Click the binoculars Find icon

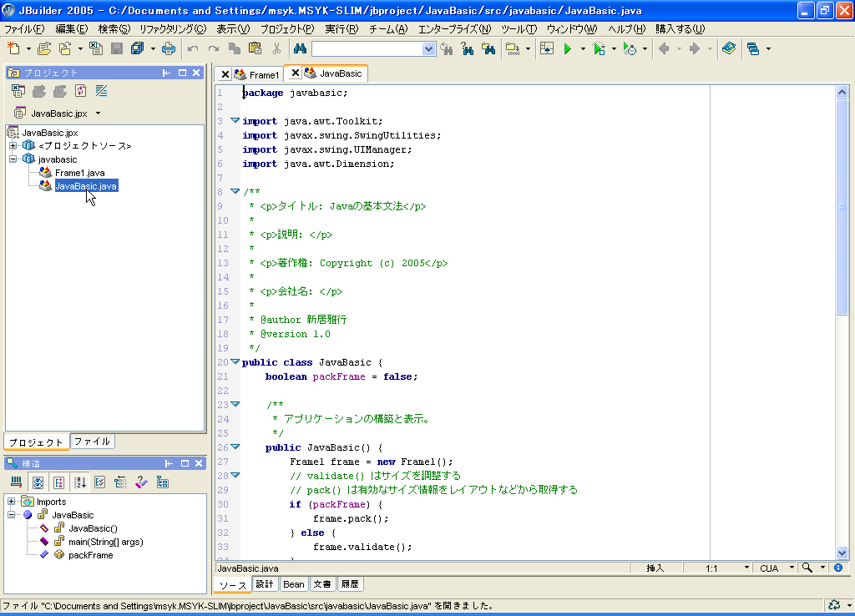click(300, 49)
